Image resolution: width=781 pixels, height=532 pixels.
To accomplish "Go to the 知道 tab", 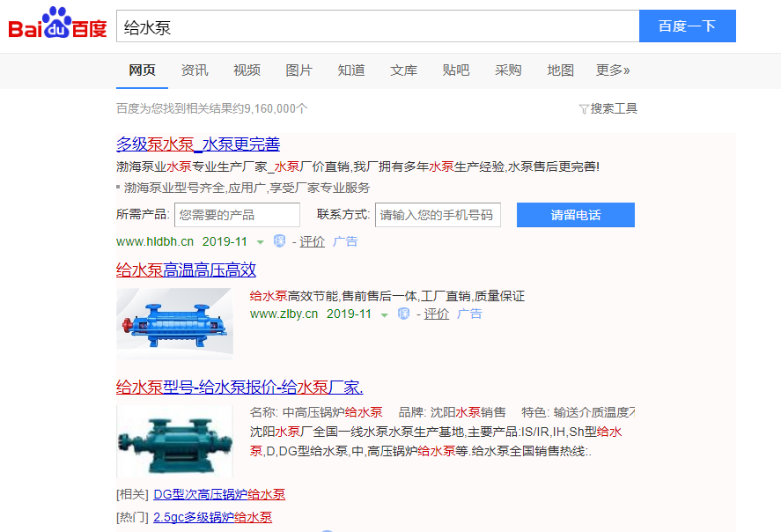I will pos(351,70).
